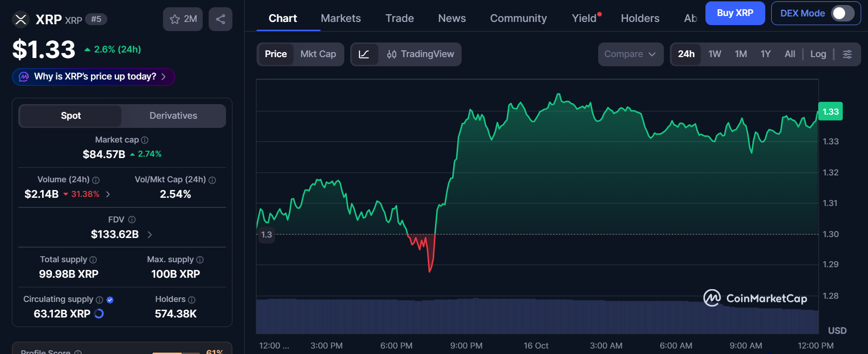The image size is (868, 354).
Task: Open the News tab
Action: pos(452,18)
